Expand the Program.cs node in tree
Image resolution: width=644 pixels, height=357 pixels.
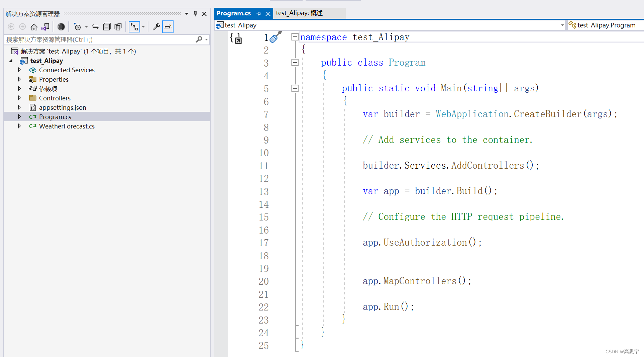coord(19,117)
